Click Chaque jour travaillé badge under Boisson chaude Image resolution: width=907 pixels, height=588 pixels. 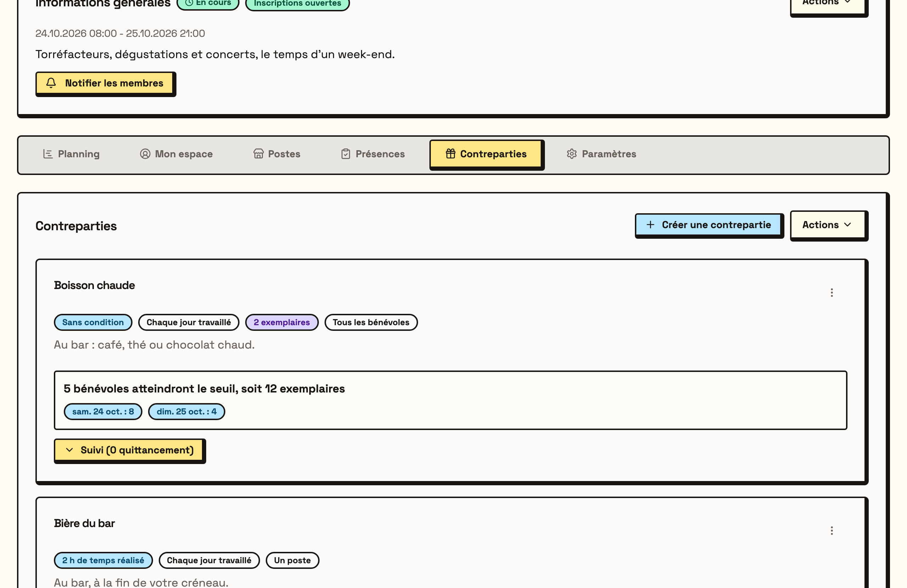click(188, 322)
